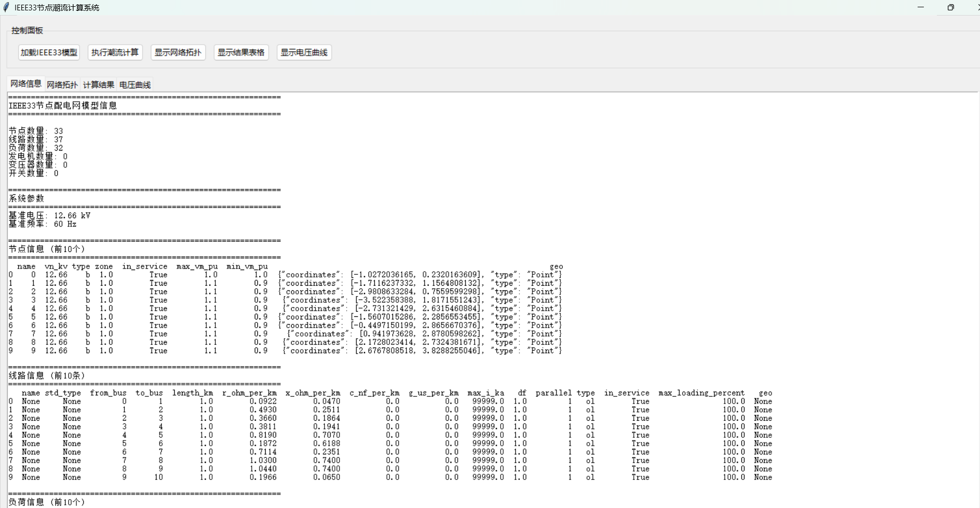Click the resistance value 0.4930
Image resolution: width=980 pixels, height=508 pixels.
click(x=263, y=410)
